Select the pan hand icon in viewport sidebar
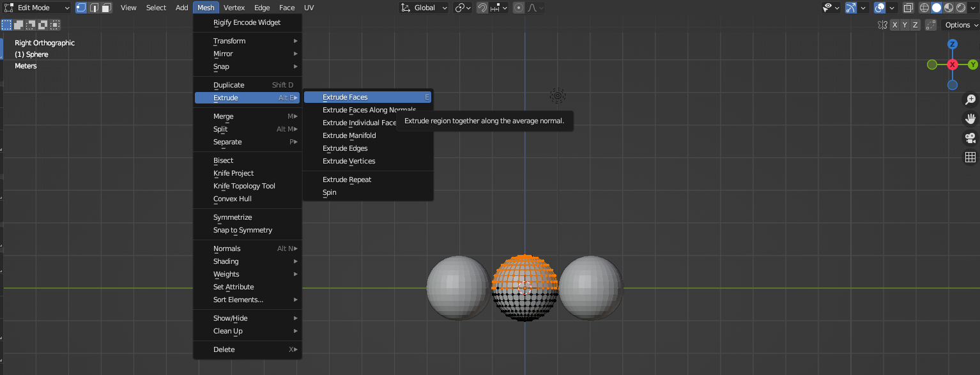Screen dimensions: 980x375 (x=969, y=119)
